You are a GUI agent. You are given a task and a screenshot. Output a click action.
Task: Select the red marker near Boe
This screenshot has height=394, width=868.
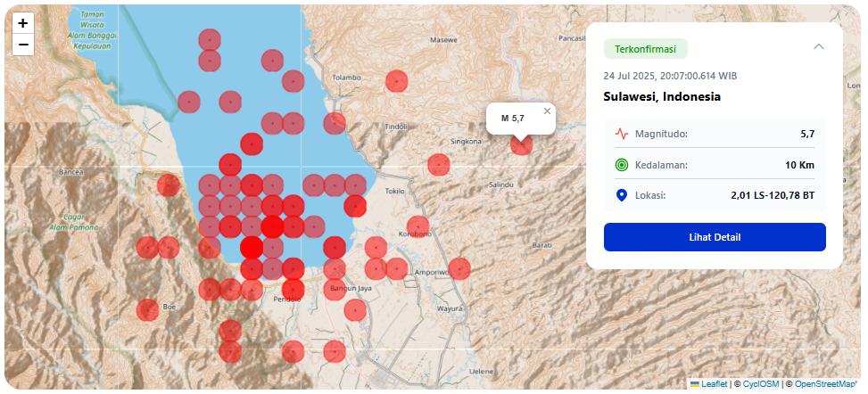coord(148,310)
